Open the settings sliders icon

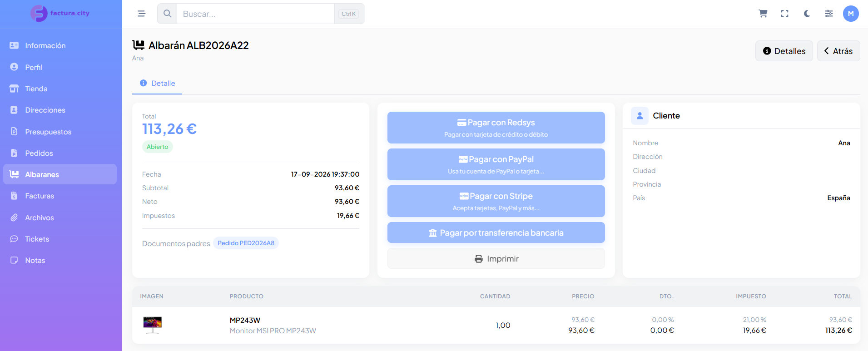[829, 14]
